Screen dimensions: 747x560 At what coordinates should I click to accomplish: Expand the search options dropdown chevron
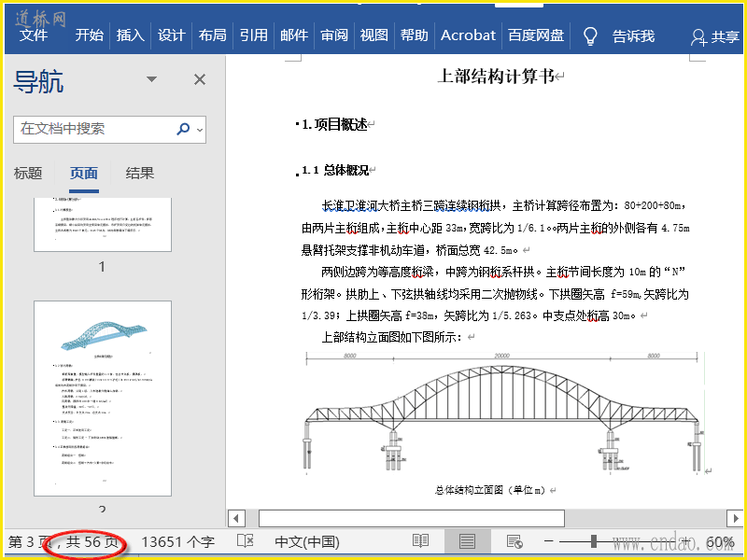201,130
